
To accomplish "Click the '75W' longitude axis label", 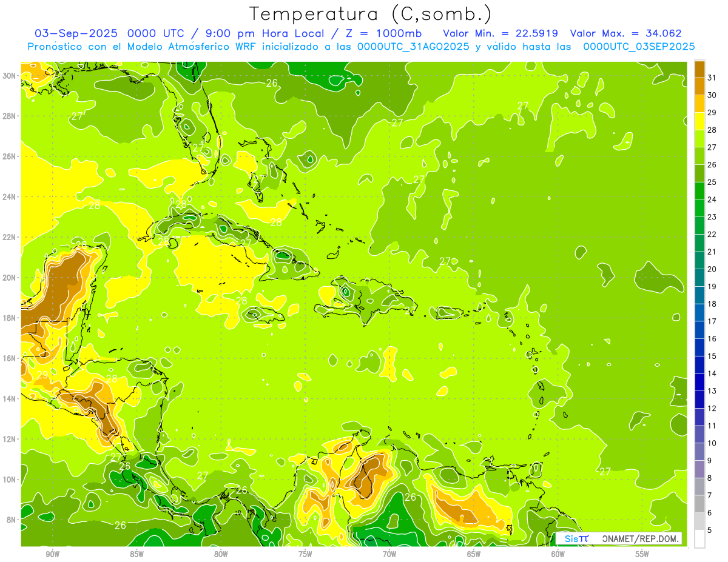I will click(305, 554).
